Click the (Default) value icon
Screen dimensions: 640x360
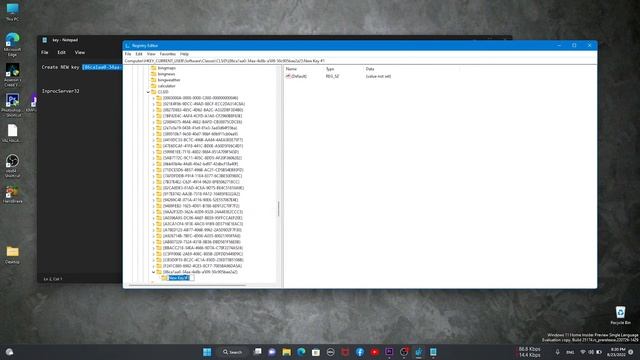[288, 76]
